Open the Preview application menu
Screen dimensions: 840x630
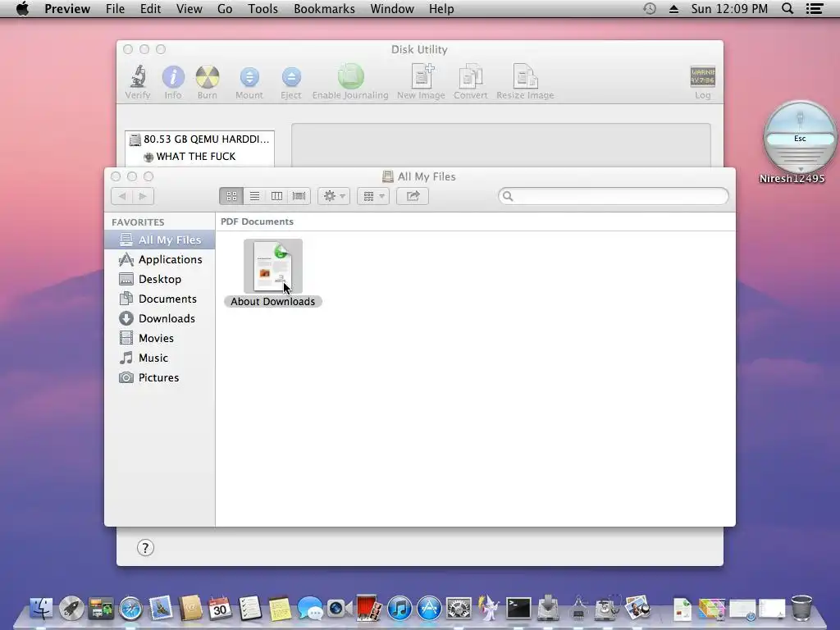[67, 9]
